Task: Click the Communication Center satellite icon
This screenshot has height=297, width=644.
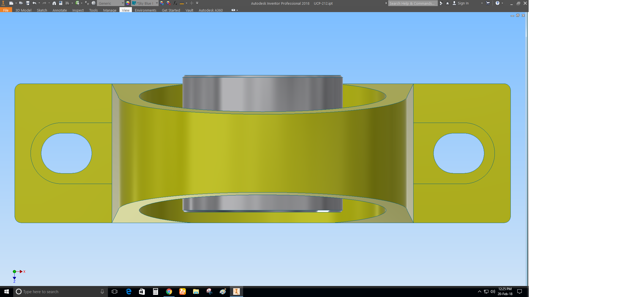Action: pos(441,3)
